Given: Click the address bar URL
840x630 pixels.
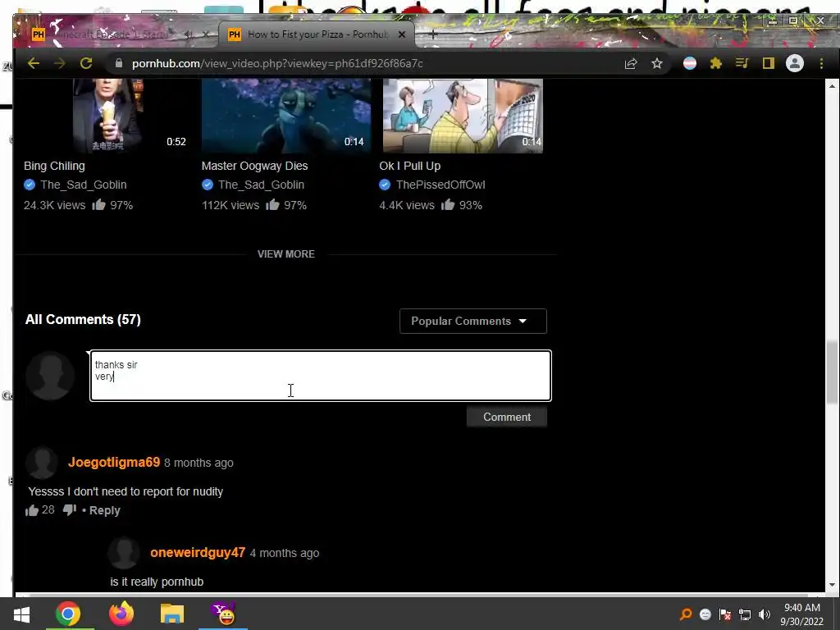Looking at the screenshot, I should [277, 63].
